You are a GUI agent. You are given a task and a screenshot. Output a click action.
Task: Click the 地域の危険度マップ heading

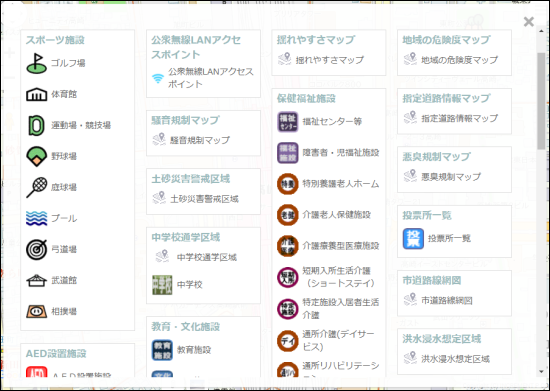[446, 40]
